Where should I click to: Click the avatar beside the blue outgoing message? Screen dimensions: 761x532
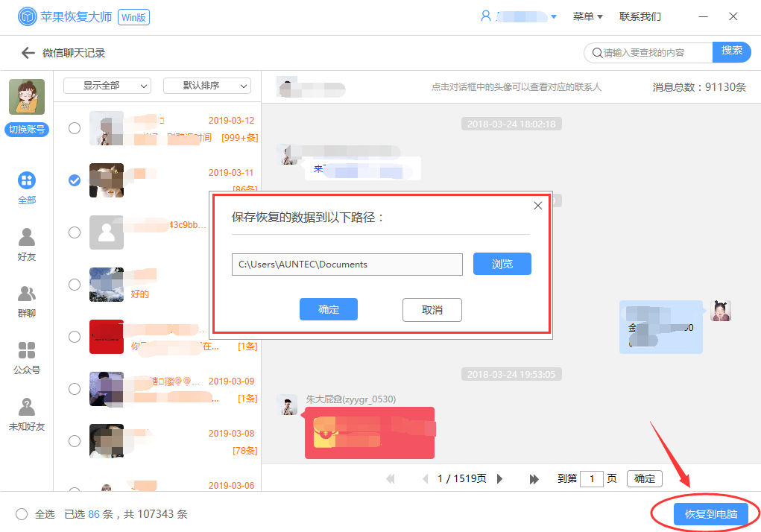pyautogui.click(x=721, y=311)
